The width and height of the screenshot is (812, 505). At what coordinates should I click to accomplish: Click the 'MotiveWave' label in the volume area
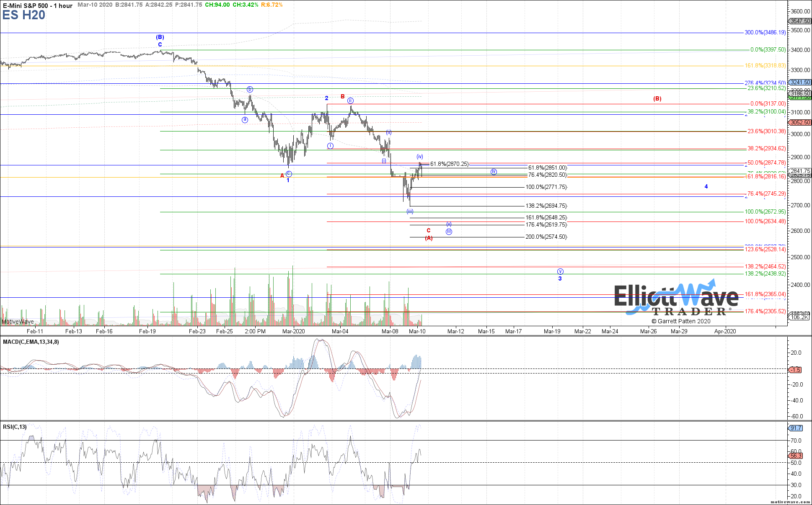(18, 322)
